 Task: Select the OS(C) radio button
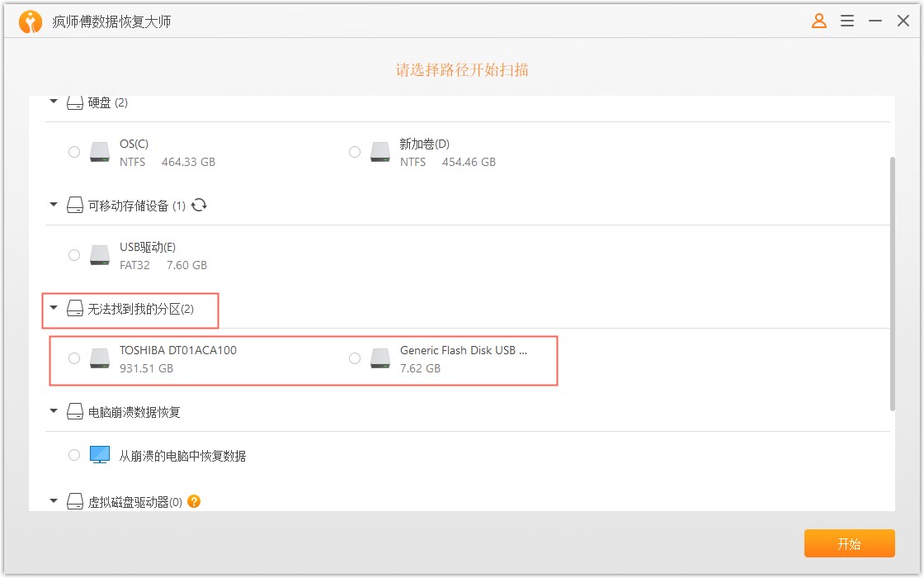[x=74, y=152]
